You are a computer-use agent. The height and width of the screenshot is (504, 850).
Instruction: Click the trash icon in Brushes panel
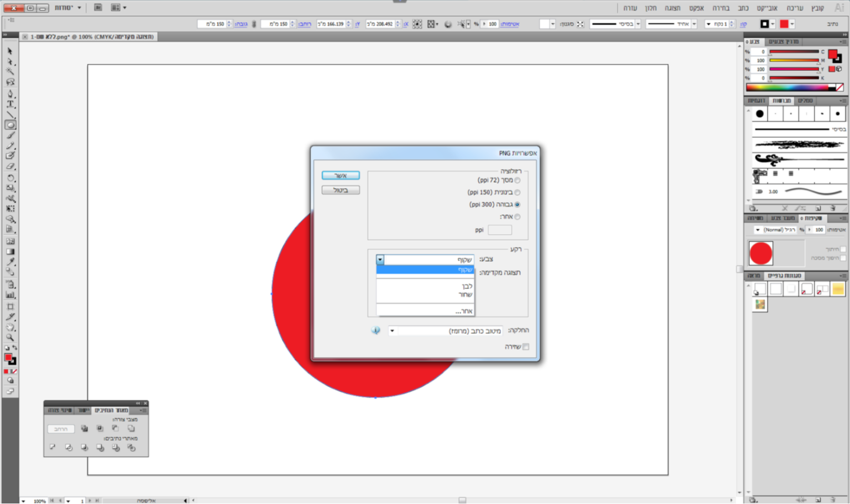833,208
